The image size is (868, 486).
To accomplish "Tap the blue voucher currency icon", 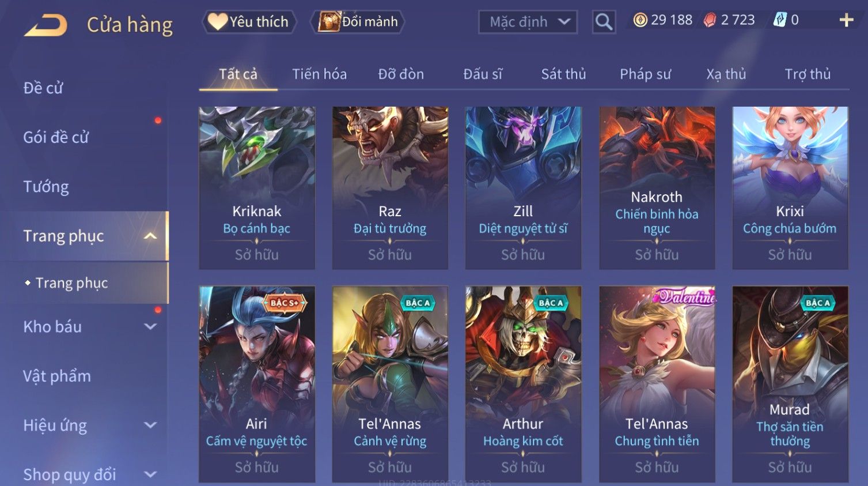I will (780, 20).
